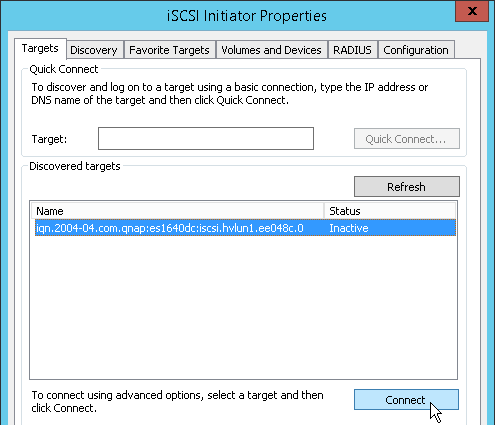Switch to the Discovery tab
Viewport: 495px width, 425px height.
pyautogui.click(x=94, y=50)
